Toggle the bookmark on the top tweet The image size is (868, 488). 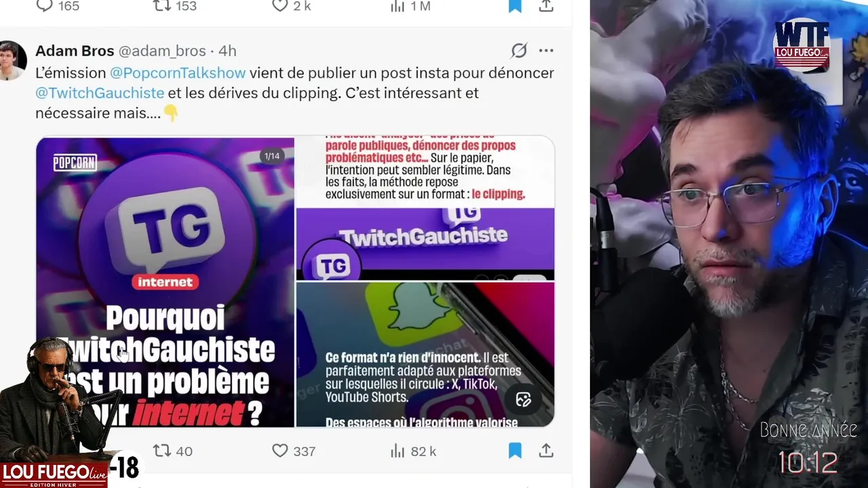click(515, 6)
